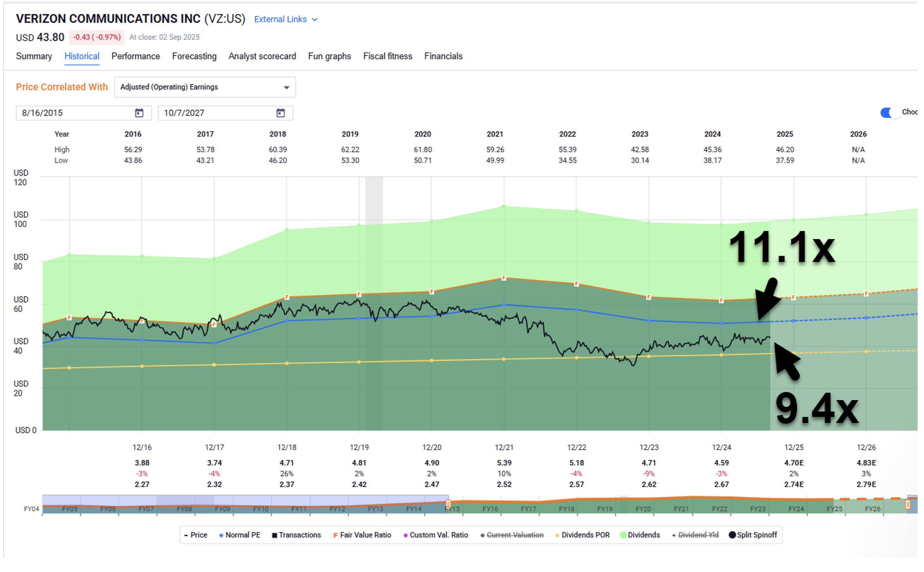Switch to the Summary tab

pos(34,56)
